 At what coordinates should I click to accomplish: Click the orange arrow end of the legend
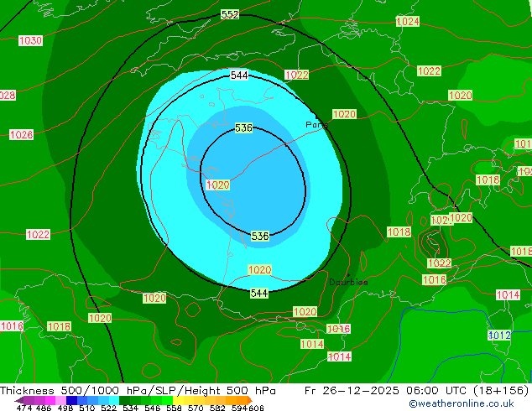250,400
